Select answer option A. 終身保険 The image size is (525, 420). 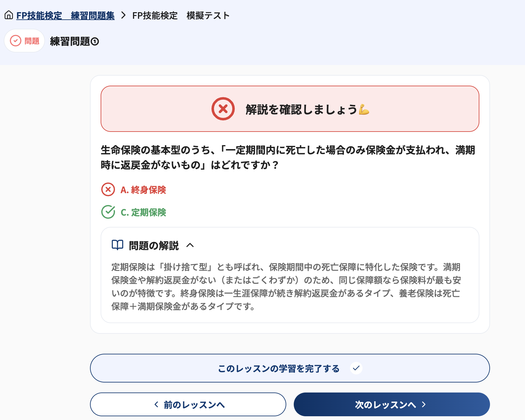tap(143, 190)
